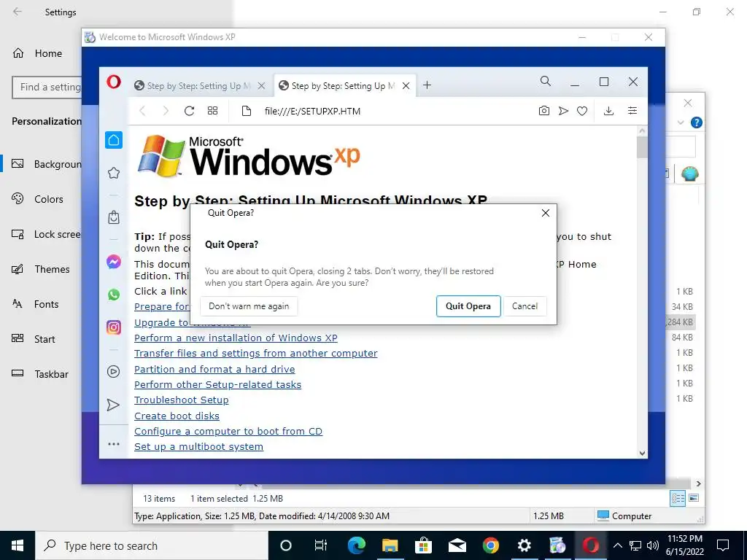Open Perform other Setup-related tasks link
The image size is (747, 560).
[x=217, y=384]
